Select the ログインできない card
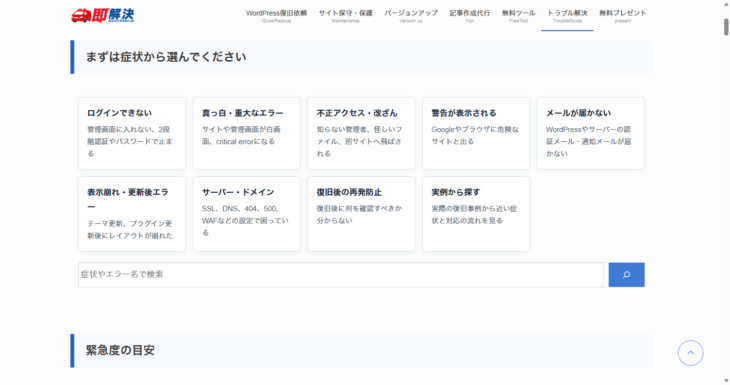Image resolution: width=730 pixels, height=385 pixels. (132, 133)
